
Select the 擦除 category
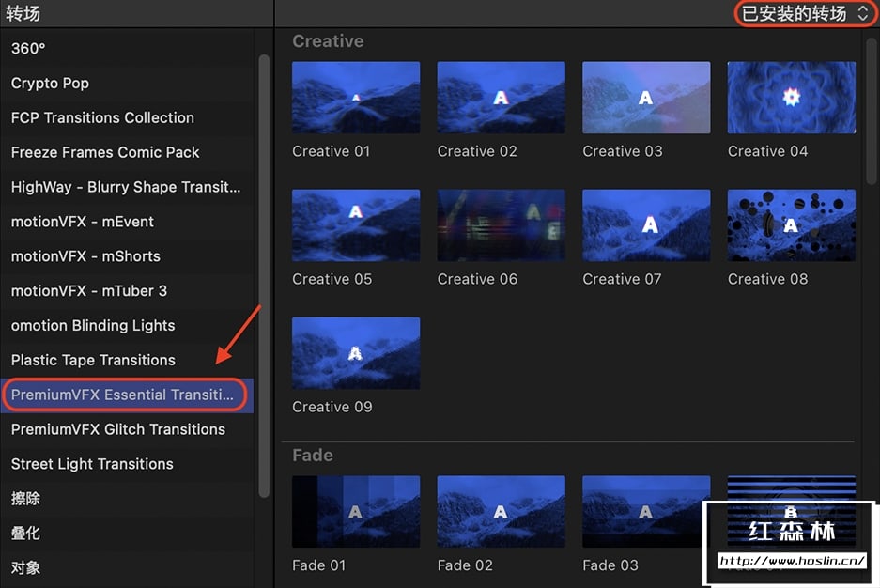[127, 499]
